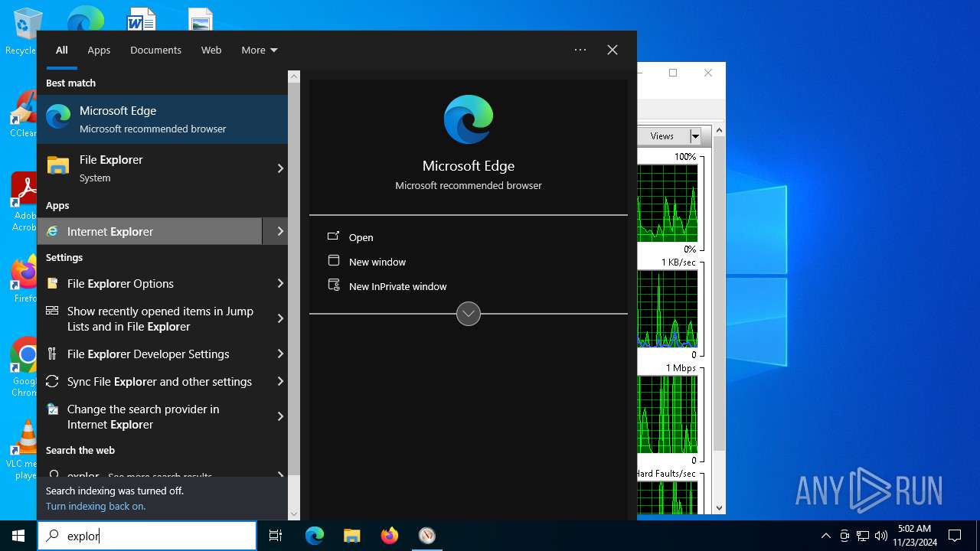This screenshot has height=551, width=980.
Task: Expand Show recently opened items arrow
Action: pyautogui.click(x=280, y=318)
